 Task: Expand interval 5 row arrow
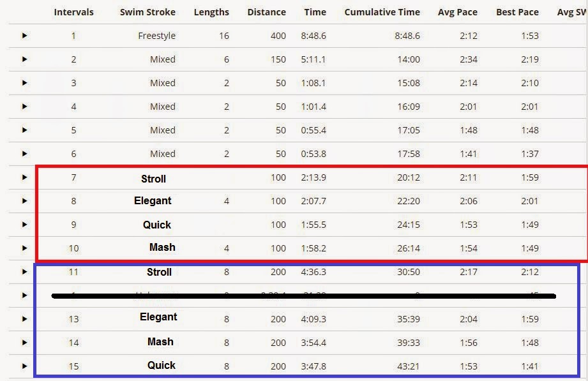24,130
